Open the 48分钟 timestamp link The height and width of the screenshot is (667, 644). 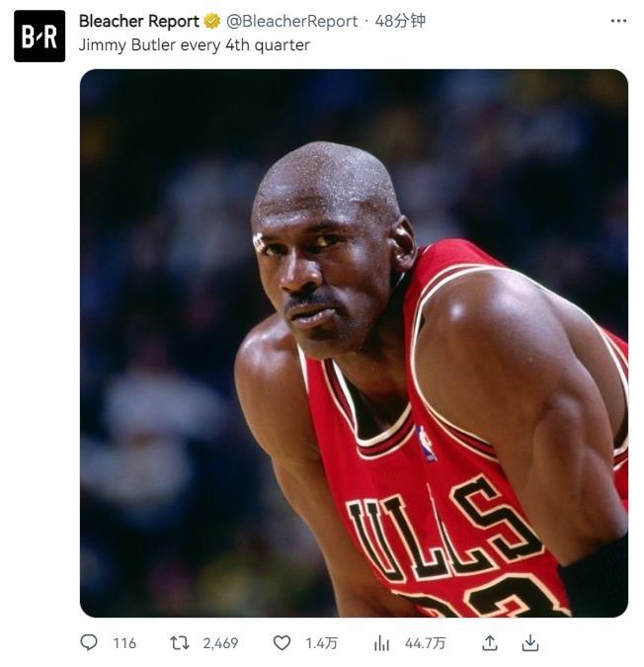pos(400,21)
